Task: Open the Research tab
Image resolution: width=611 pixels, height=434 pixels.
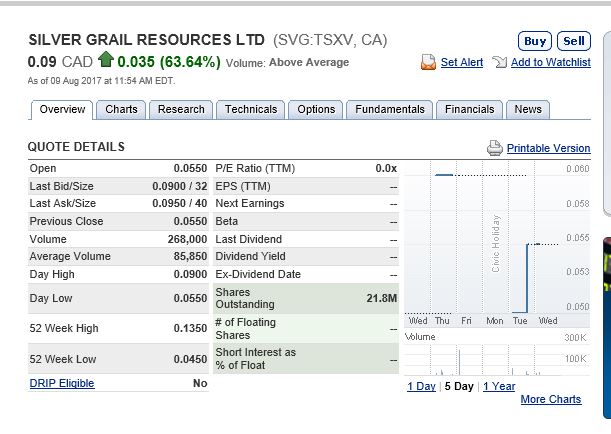Action: 181,109
